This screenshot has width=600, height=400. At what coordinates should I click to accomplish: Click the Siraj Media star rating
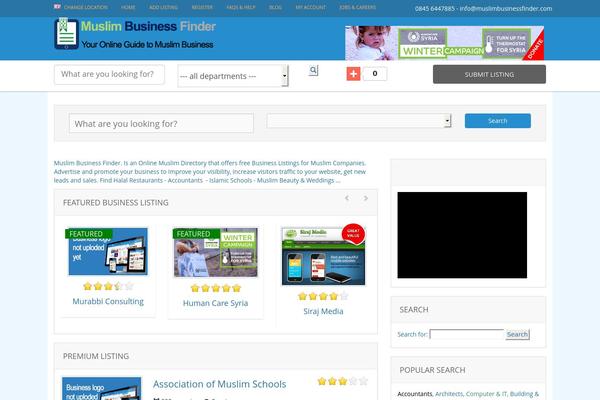tap(323, 296)
